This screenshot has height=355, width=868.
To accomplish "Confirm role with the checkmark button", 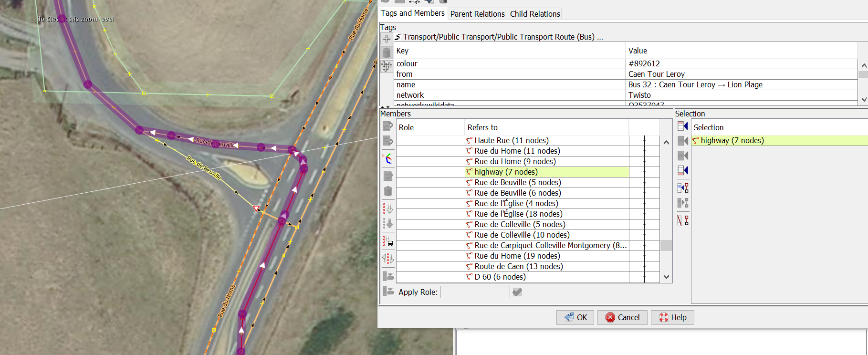I will tap(517, 292).
